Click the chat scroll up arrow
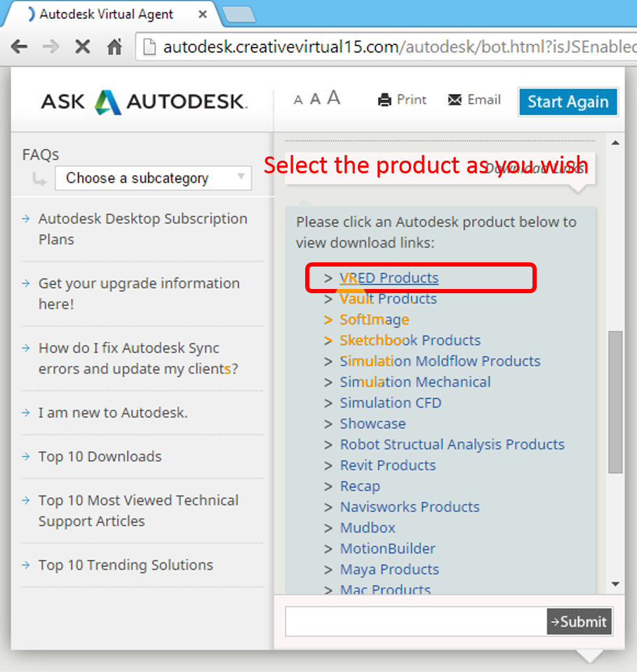The height and width of the screenshot is (672, 637). tap(615, 143)
